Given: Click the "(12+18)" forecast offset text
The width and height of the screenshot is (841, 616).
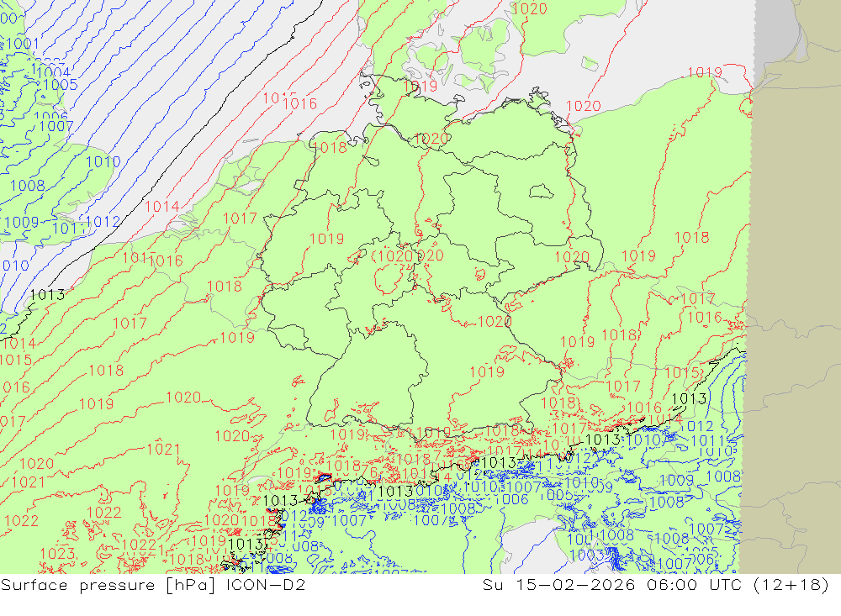Looking at the screenshot, I should pyautogui.click(x=791, y=584).
